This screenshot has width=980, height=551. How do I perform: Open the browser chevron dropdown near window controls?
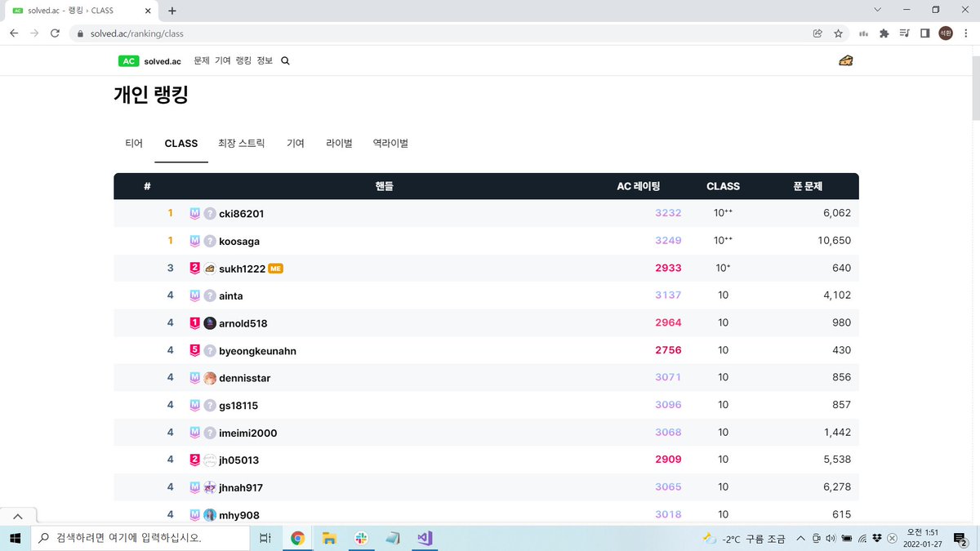[876, 9]
